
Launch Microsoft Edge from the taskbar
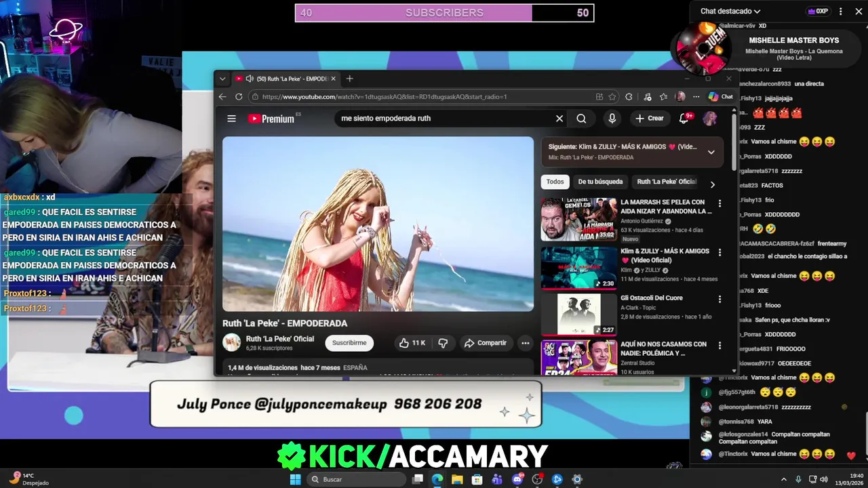tap(437, 479)
